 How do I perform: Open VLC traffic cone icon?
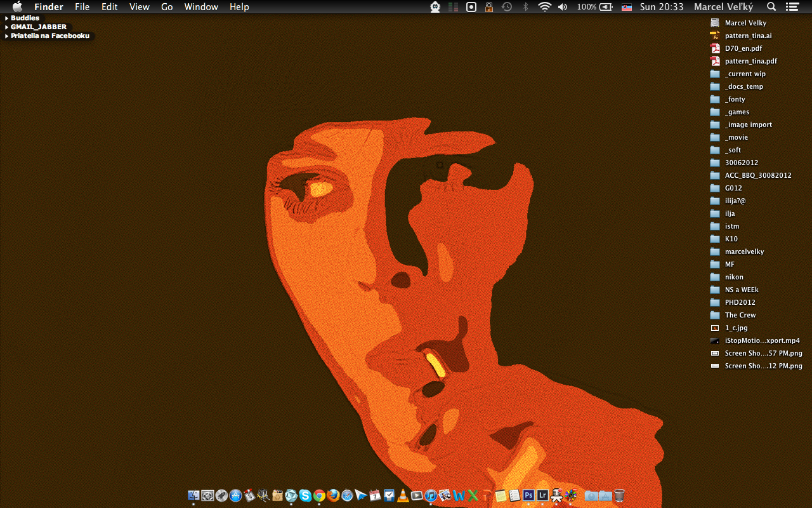[x=403, y=495]
